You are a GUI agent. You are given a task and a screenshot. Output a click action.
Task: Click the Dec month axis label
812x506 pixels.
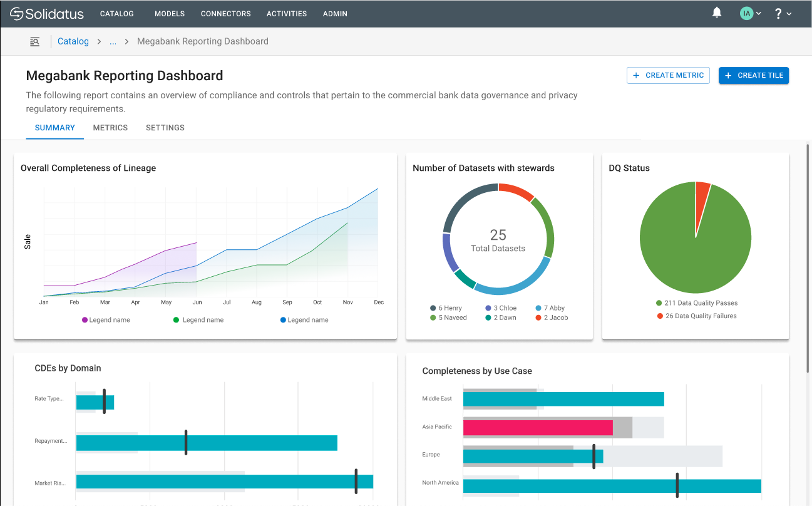click(378, 302)
